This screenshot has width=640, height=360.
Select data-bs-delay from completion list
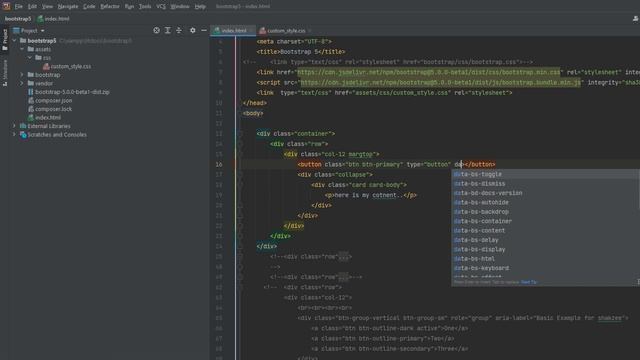point(545,240)
